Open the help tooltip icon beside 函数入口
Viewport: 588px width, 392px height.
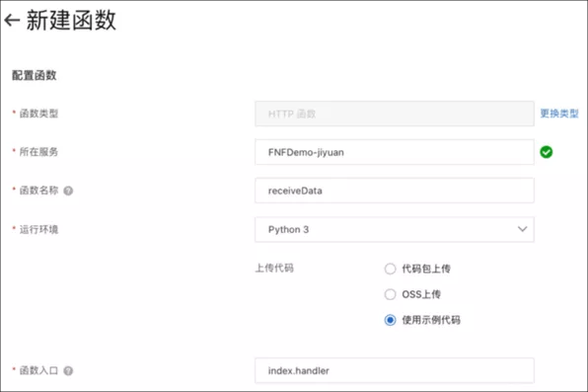point(68,371)
